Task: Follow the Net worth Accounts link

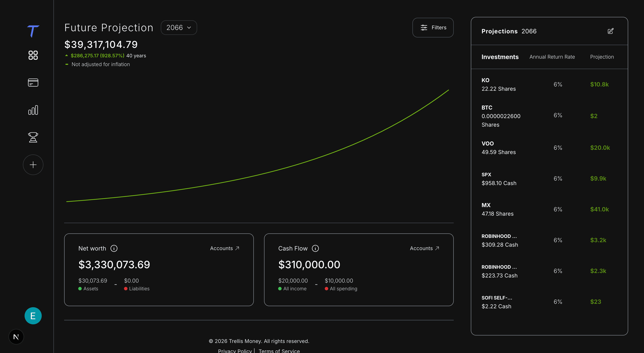Action: coord(225,248)
